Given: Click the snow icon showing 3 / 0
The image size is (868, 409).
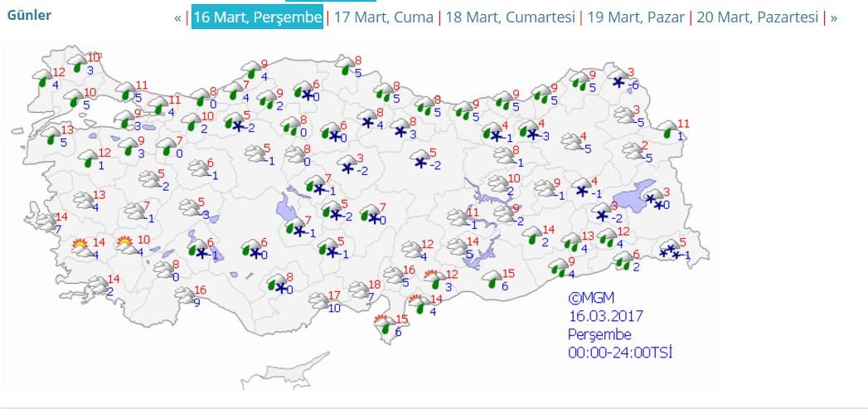Looking at the screenshot, I should (654, 197).
